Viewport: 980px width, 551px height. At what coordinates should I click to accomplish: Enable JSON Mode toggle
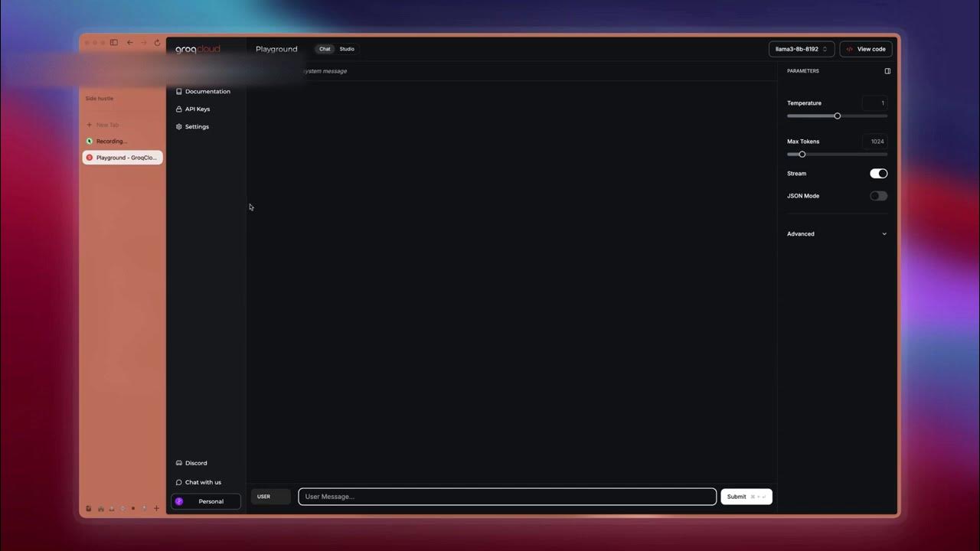pyautogui.click(x=878, y=196)
